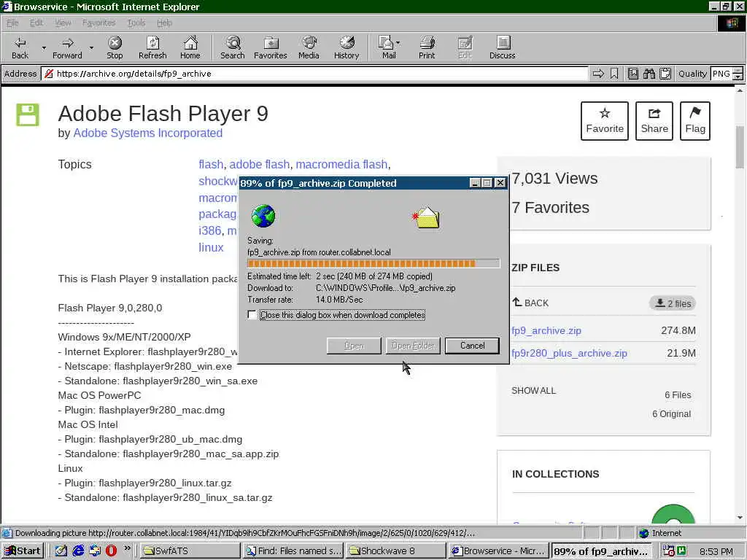This screenshot has width=747, height=560.
Task: Open the View menu
Action: pyautogui.click(x=63, y=23)
